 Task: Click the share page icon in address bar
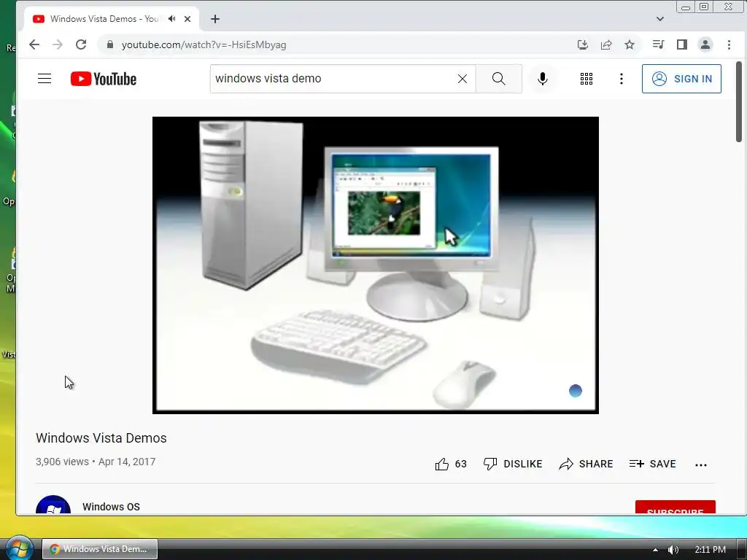(x=606, y=44)
